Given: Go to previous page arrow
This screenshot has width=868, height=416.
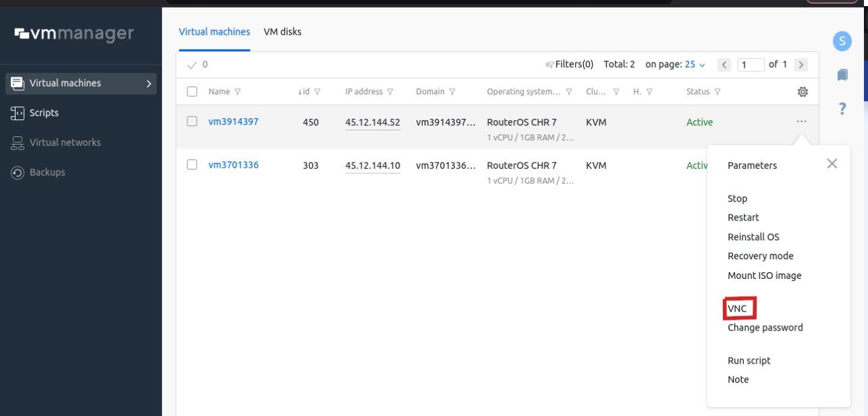Looking at the screenshot, I should [x=724, y=65].
